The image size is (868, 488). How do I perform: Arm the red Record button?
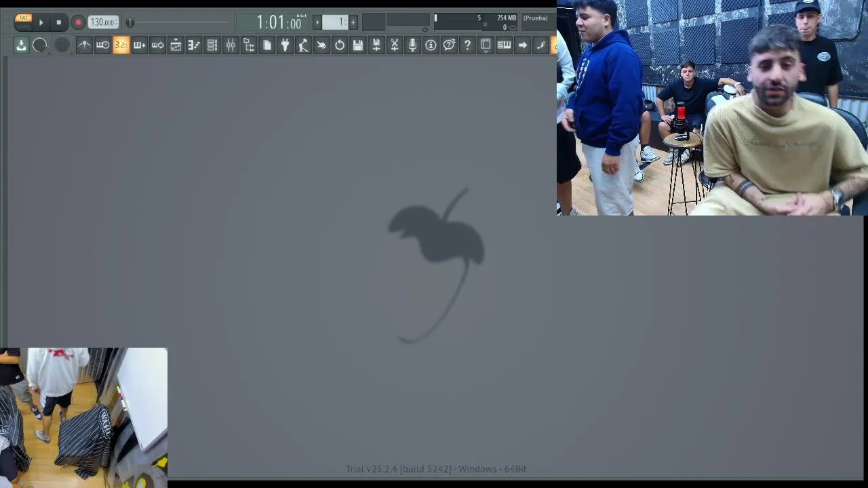(x=78, y=22)
